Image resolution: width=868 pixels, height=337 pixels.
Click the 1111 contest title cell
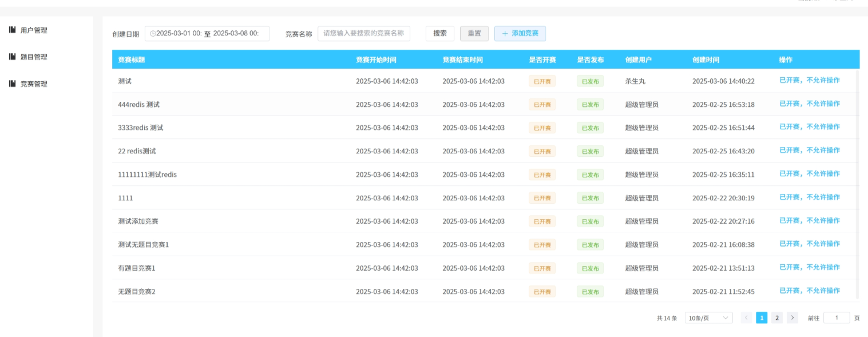coord(125,198)
